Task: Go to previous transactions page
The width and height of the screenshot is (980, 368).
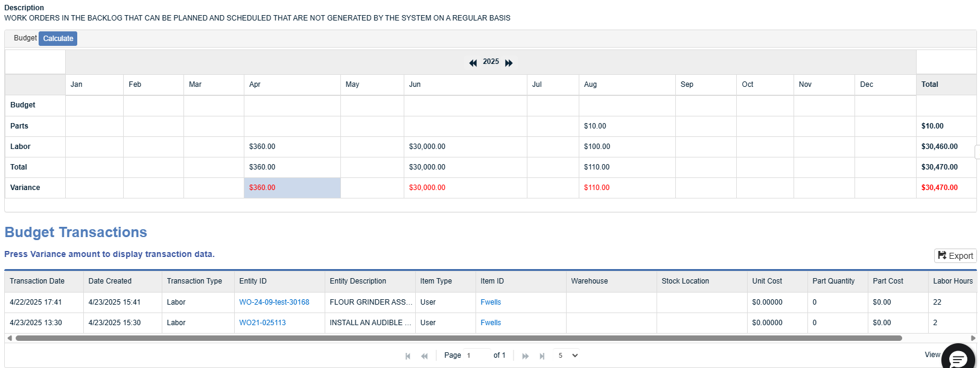Action: tap(424, 356)
